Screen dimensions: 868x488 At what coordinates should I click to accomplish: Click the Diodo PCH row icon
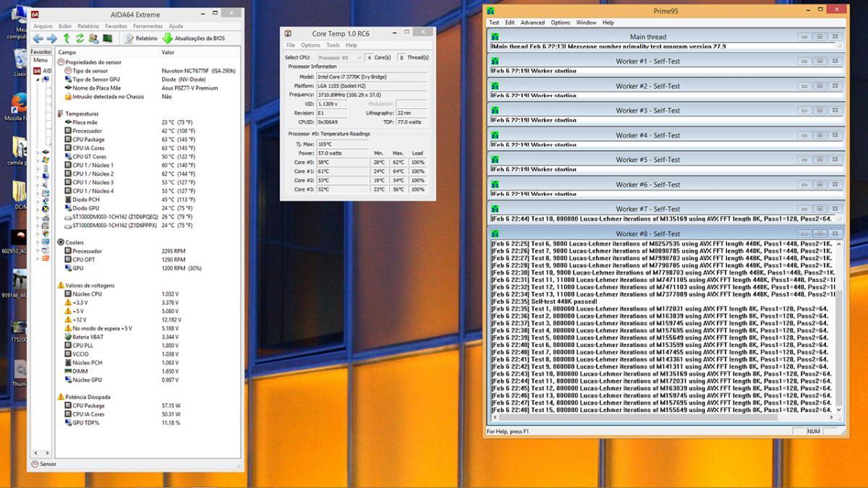(68, 200)
